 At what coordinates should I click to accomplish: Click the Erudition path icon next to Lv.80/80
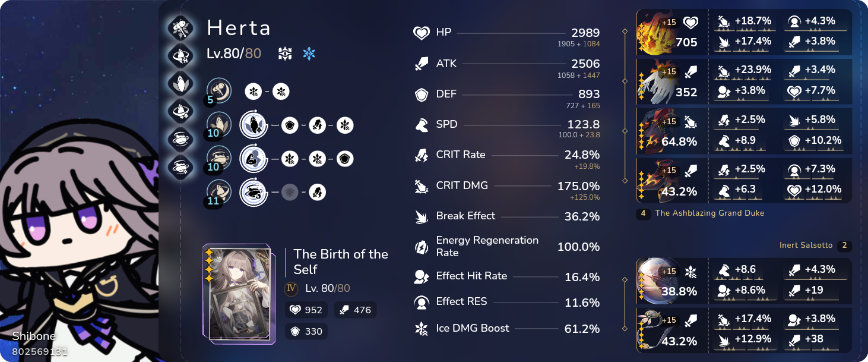pyautogui.click(x=285, y=54)
